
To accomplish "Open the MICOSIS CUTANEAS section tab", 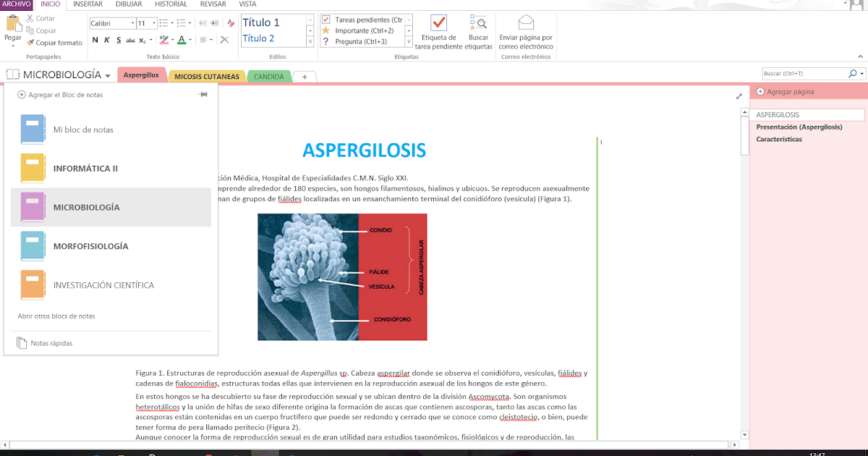I will point(207,75).
